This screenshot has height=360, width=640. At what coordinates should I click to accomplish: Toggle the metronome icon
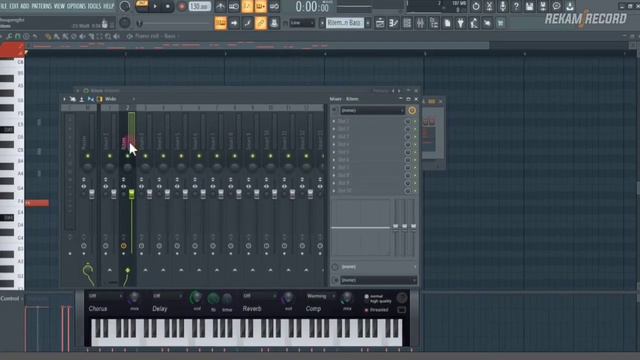pyautogui.click(x=220, y=6)
